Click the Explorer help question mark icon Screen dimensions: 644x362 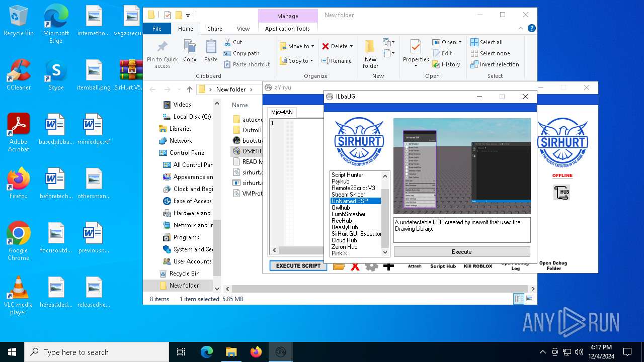coord(532,29)
